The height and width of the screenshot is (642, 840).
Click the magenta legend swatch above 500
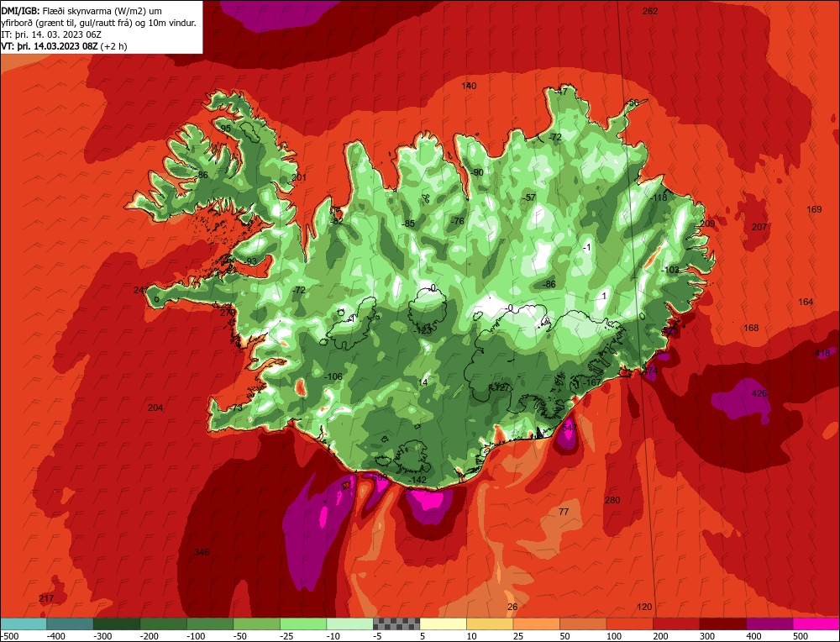tap(816, 624)
